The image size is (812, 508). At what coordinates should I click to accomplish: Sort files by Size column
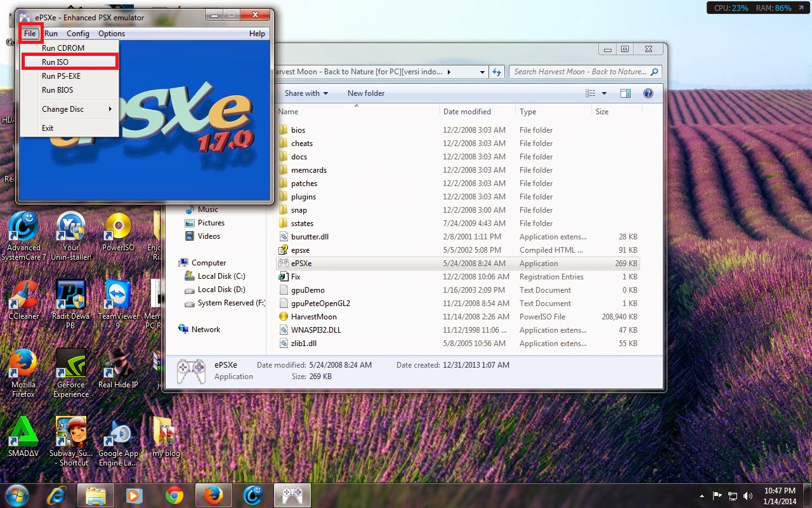pyautogui.click(x=617, y=112)
